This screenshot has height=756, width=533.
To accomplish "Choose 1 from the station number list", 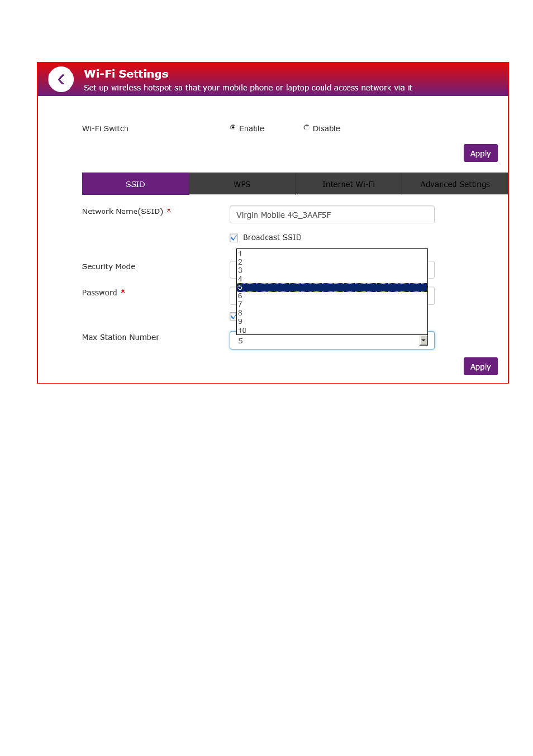I will point(331,253).
